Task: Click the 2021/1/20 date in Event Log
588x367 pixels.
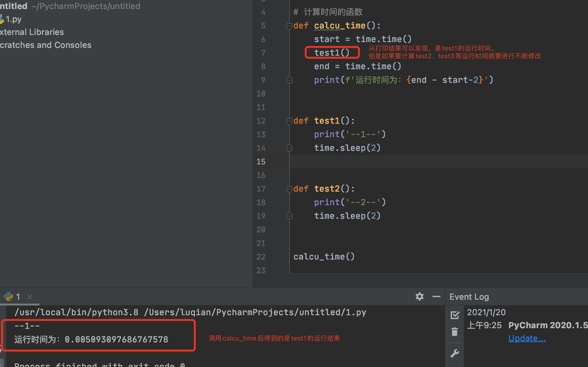Action: pos(486,312)
